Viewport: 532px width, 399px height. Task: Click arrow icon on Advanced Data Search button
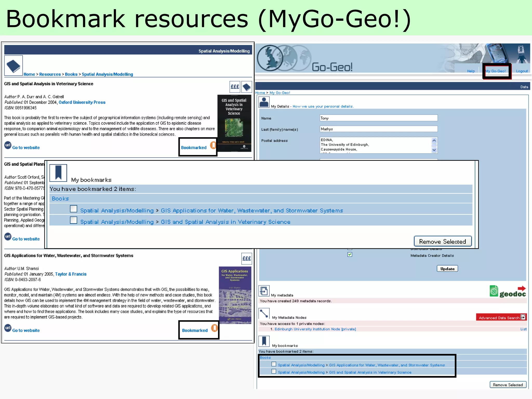point(523,317)
